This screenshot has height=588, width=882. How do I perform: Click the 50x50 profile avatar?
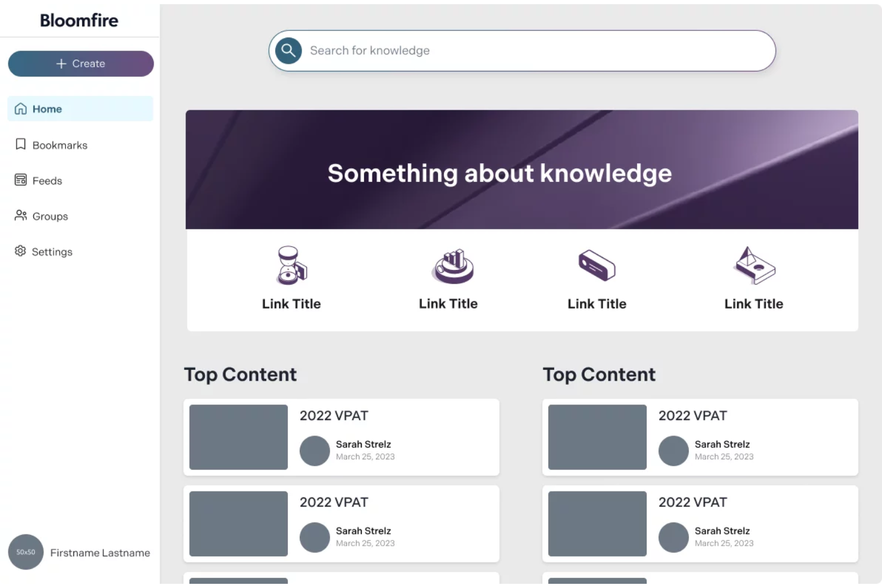click(x=26, y=553)
